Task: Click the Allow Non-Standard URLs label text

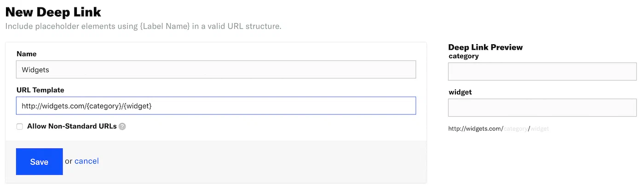Action: tap(72, 126)
